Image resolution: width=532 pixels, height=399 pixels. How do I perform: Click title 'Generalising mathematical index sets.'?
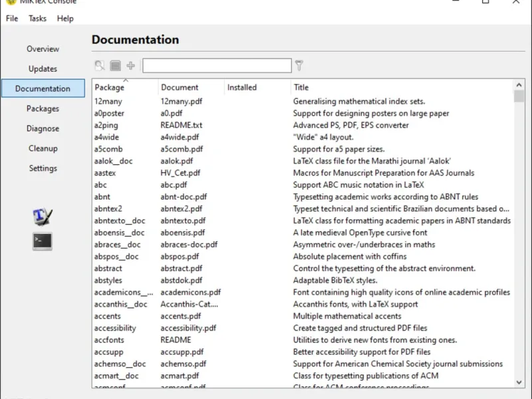pyautogui.click(x=359, y=102)
